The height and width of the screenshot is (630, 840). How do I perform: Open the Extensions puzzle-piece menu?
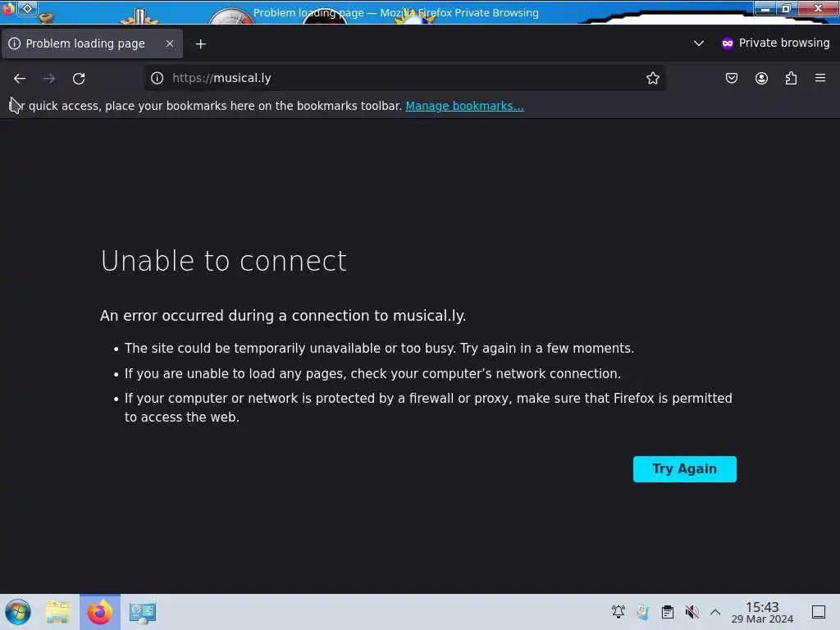[792, 78]
